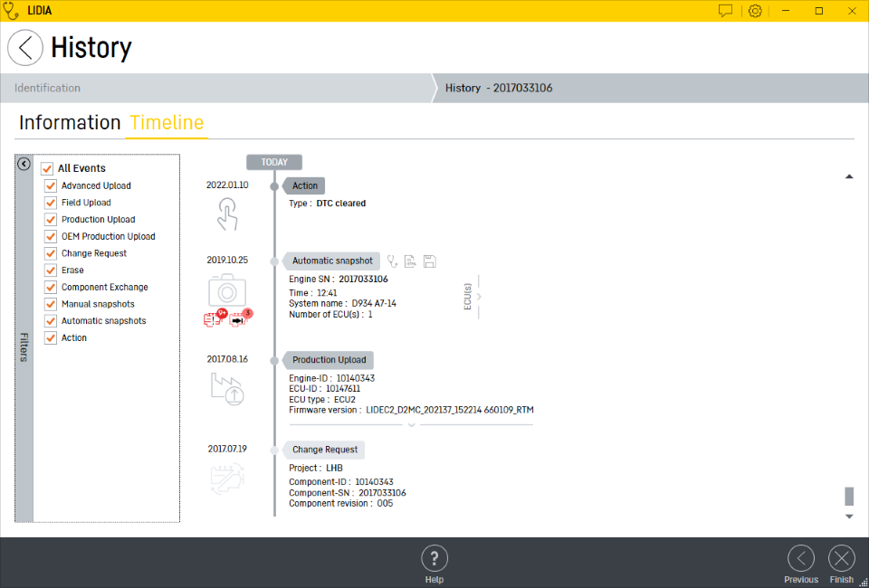Click the back arrow next to History

[x=25, y=48]
